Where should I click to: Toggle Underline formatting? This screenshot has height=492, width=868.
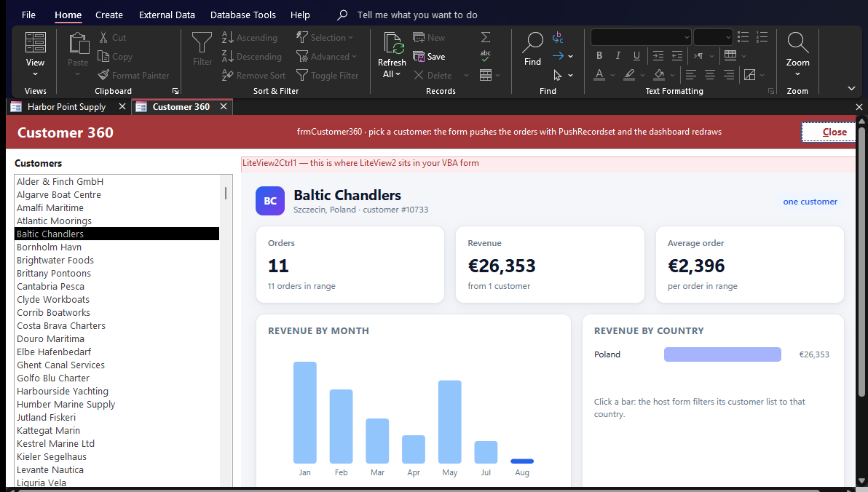[x=636, y=55]
